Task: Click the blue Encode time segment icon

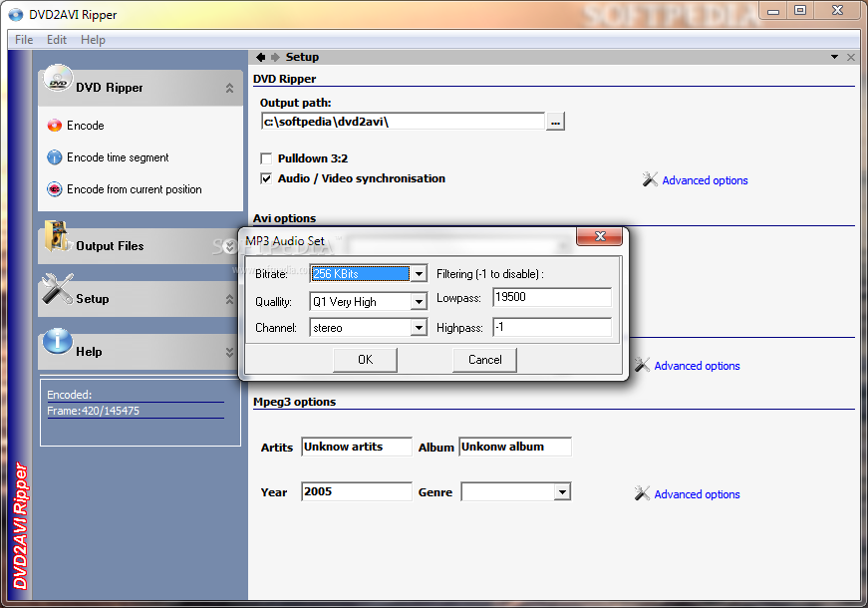Action: point(54,157)
